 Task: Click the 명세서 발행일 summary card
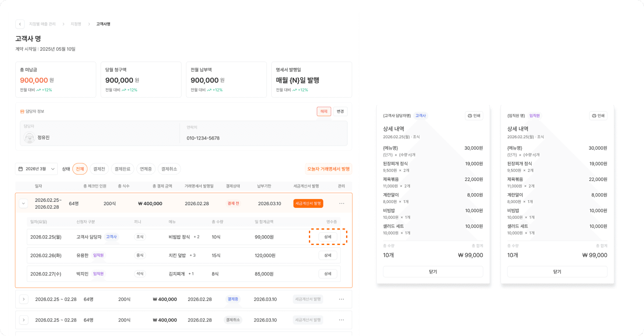311,80
